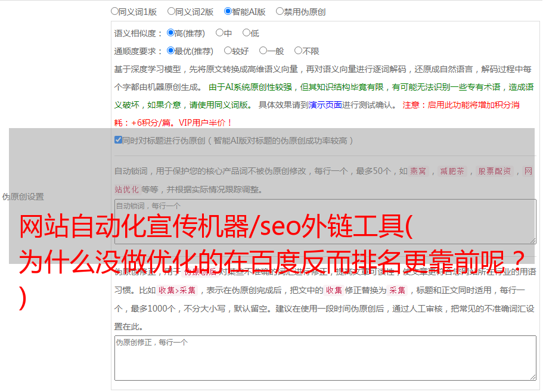Set 通顺度要求 to 较好

point(228,51)
